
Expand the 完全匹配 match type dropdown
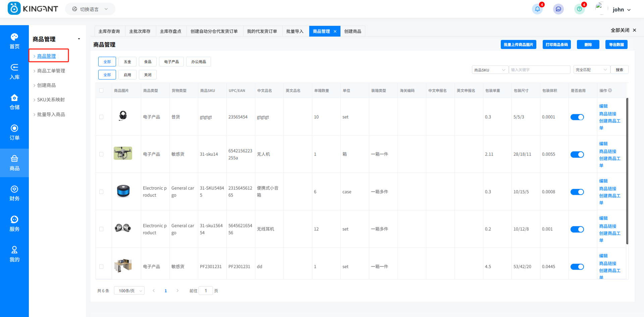tap(591, 70)
